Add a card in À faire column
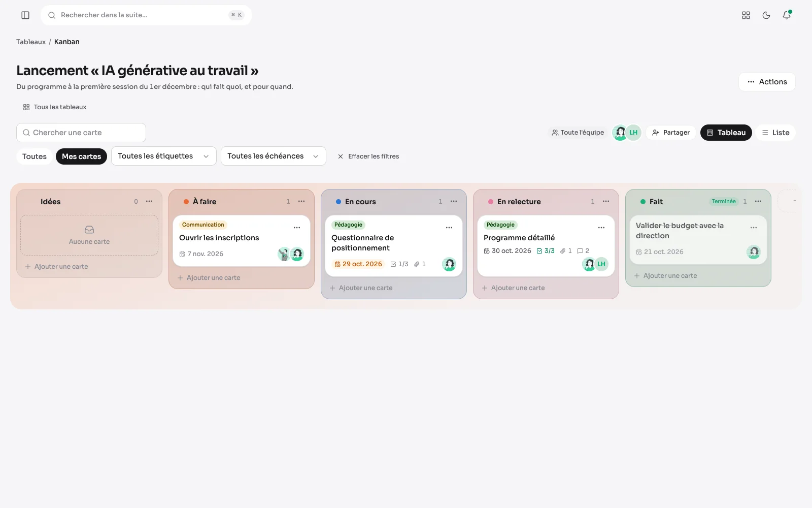 pos(209,278)
